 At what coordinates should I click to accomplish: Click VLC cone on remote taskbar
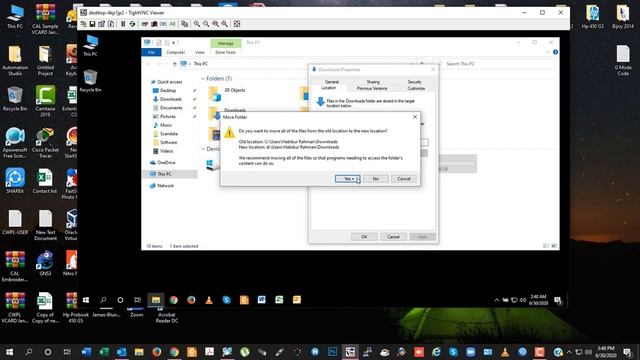point(209,300)
